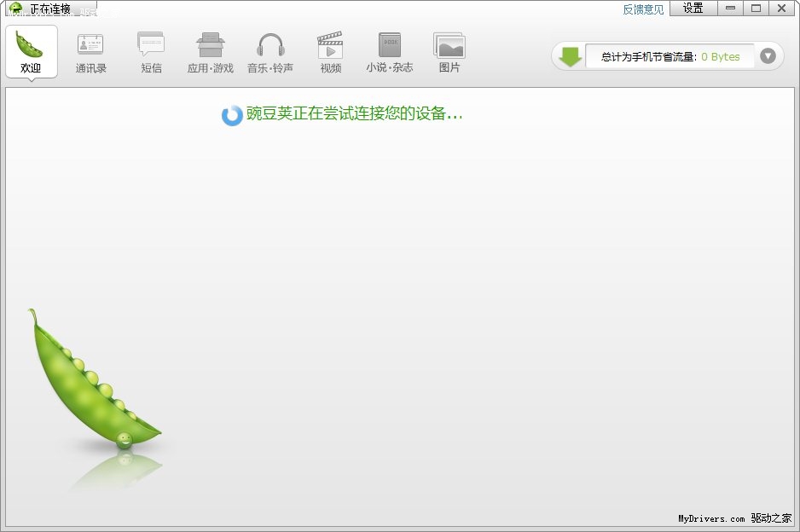Click the large green pea pod mascot

click(x=95, y=379)
